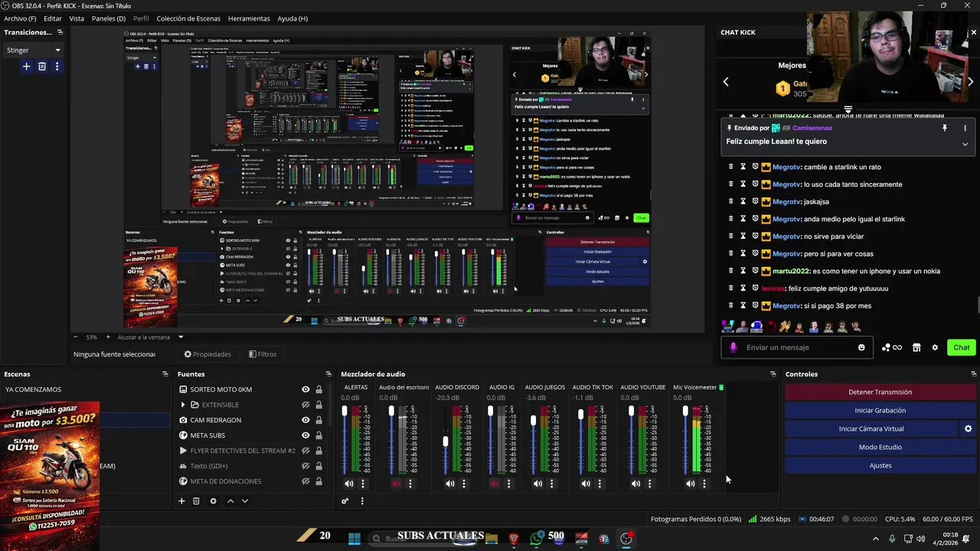Click the green Chat send button
The width and height of the screenshot is (980, 551).
962,347
